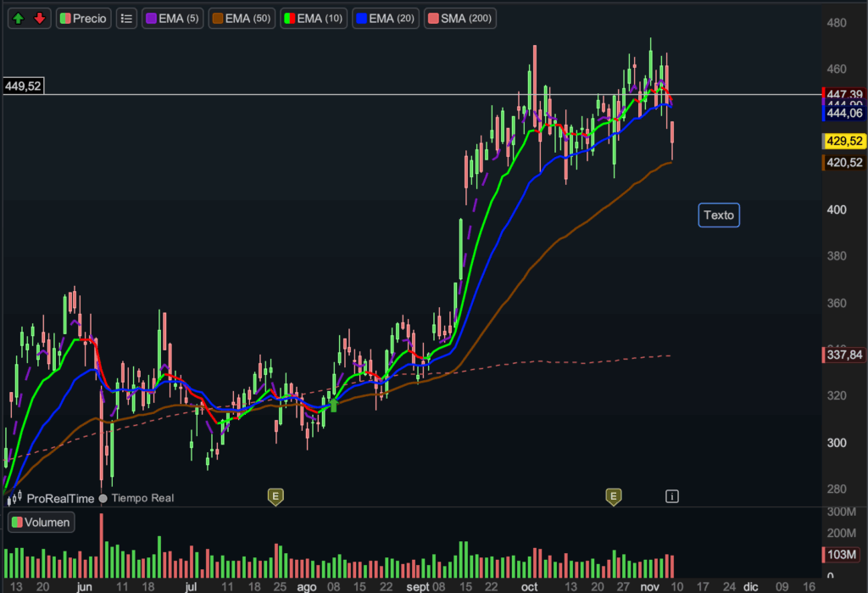Select the EMA (5) indicator label
This screenshot has height=593, width=868.
click(172, 18)
